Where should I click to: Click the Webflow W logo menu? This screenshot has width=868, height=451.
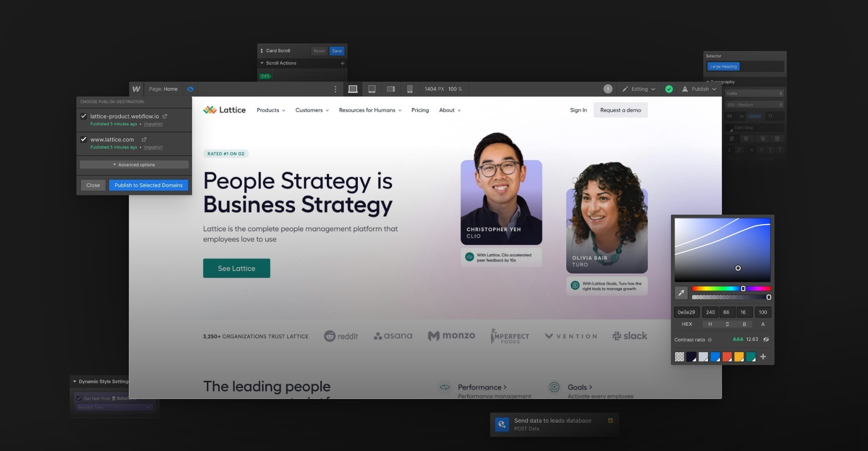pyautogui.click(x=136, y=89)
